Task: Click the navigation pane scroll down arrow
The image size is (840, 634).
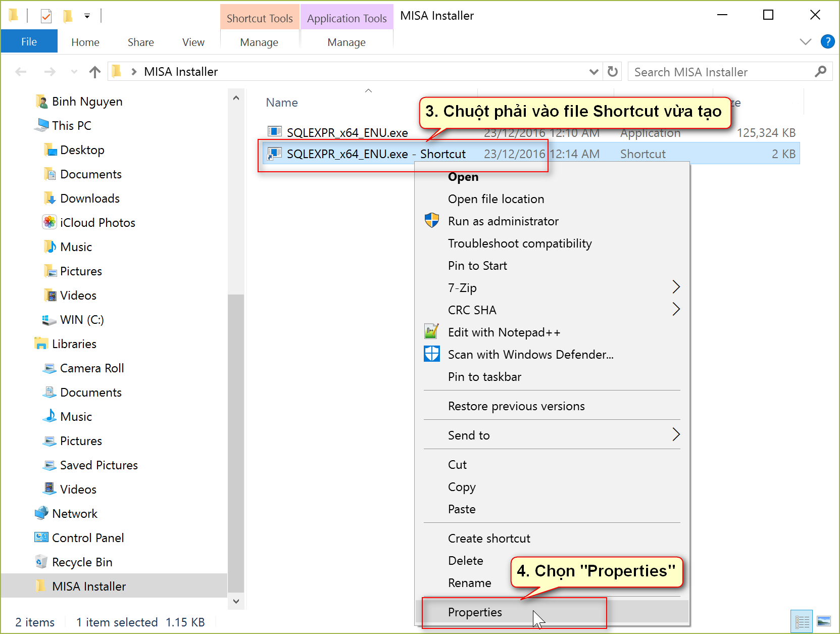Action: pos(236,601)
